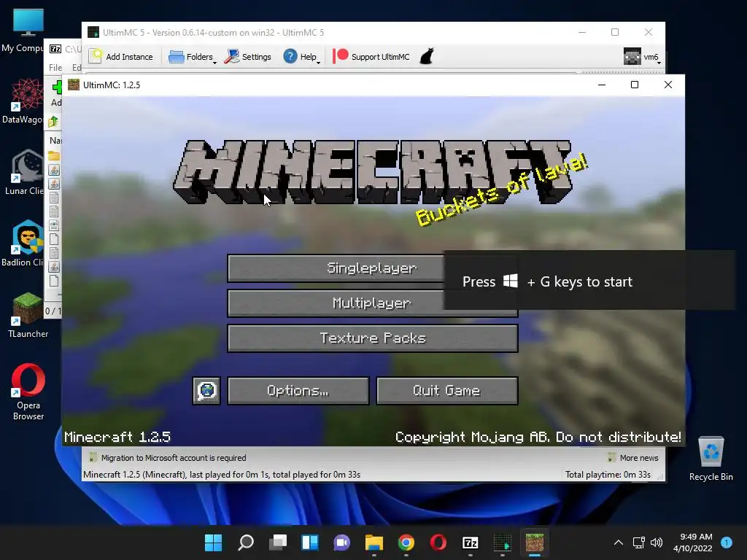This screenshot has height=560, width=747.
Task: Open Windows Start menu
Action: click(x=213, y=542)
